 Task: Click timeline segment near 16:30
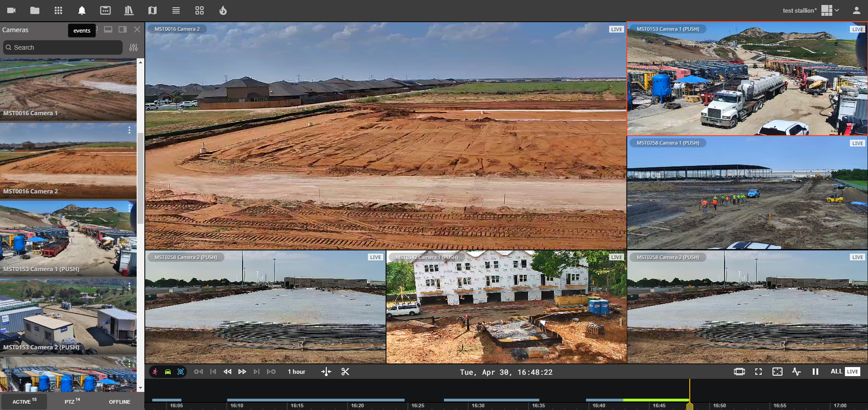pos(491,400)
